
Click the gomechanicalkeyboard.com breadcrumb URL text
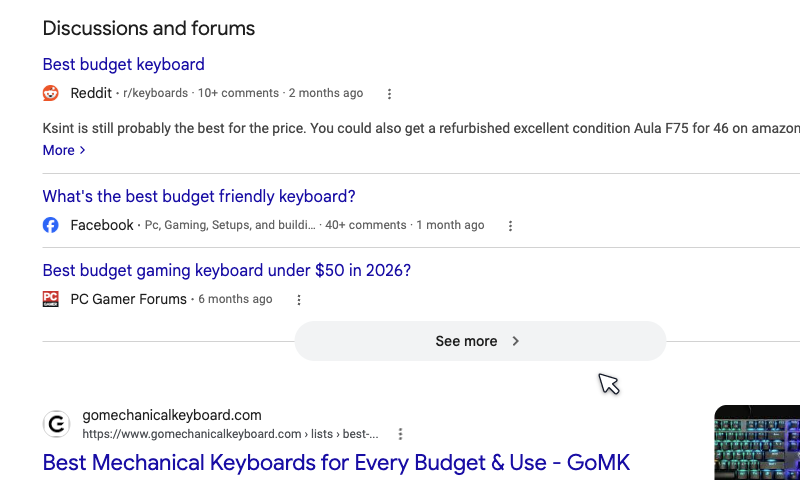(x=231, y=434)
